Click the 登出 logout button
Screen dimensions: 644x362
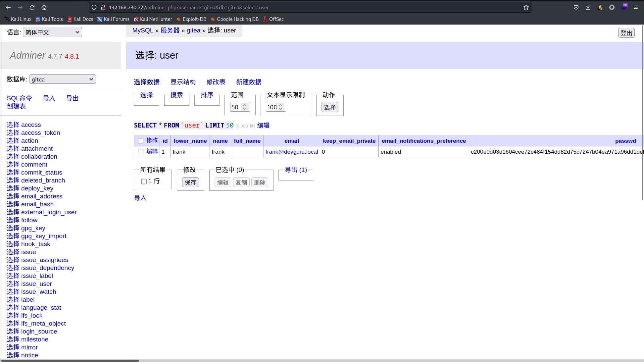tap(626, 33)
